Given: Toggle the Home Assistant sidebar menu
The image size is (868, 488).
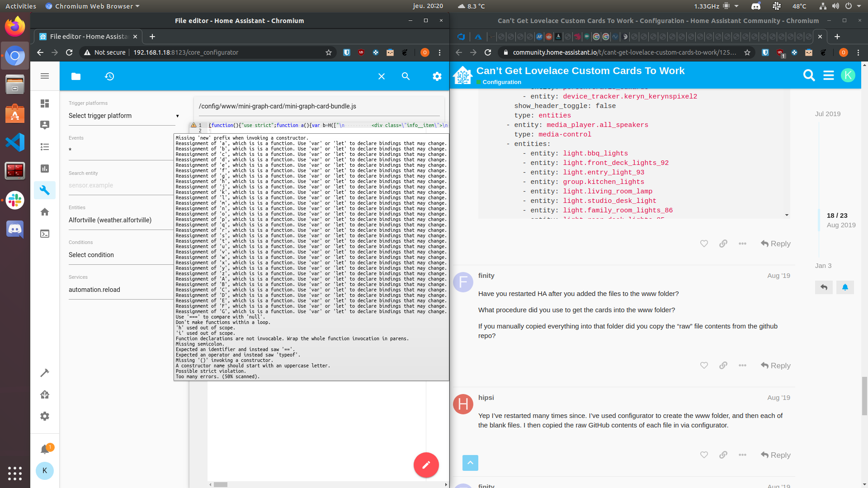Looking at the screenshot, I should 45,76.
